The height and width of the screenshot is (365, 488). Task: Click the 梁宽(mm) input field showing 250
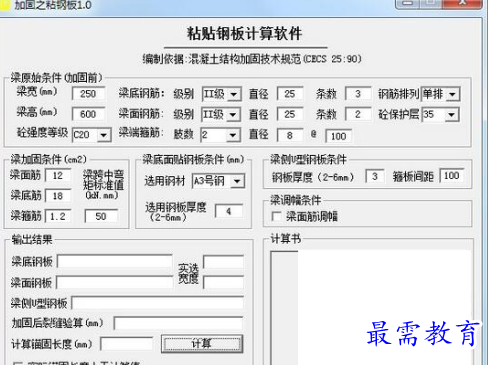coord(89,94)
